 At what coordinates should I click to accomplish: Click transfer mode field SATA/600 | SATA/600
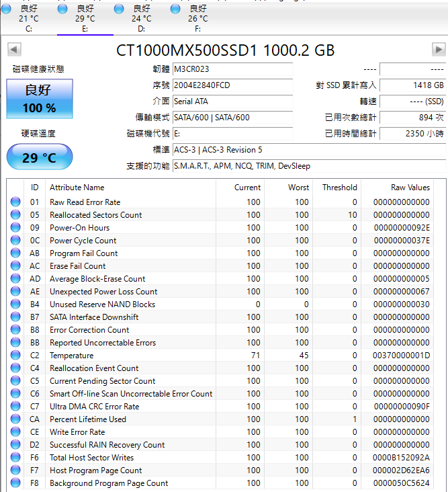point(232,118)
